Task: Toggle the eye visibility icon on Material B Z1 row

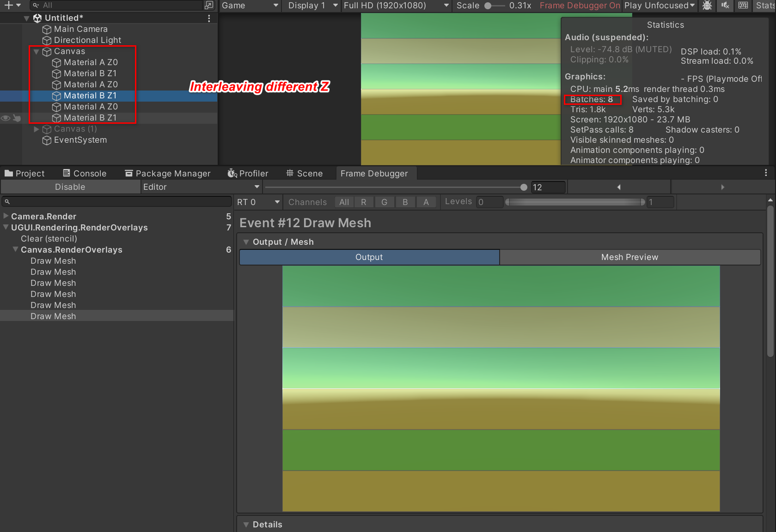Action: point(5,118)
